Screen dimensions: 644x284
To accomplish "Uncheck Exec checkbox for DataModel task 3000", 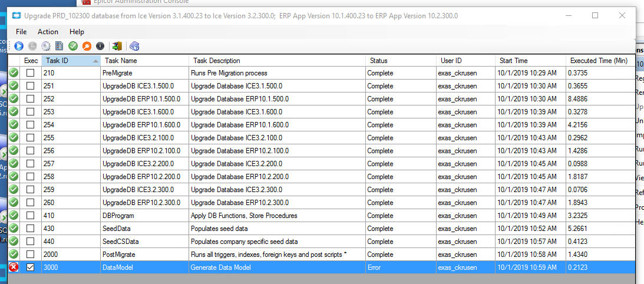I will point(31,267).
